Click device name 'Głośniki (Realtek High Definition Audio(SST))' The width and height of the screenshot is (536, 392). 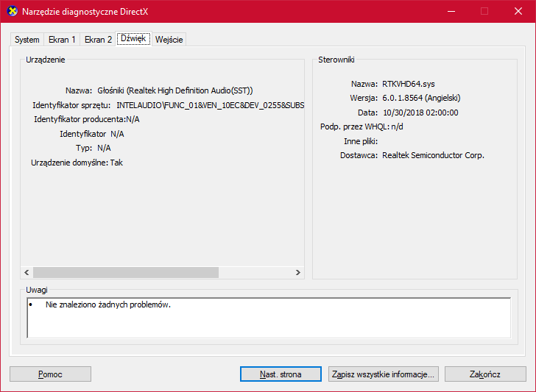(x=175, y=90)
